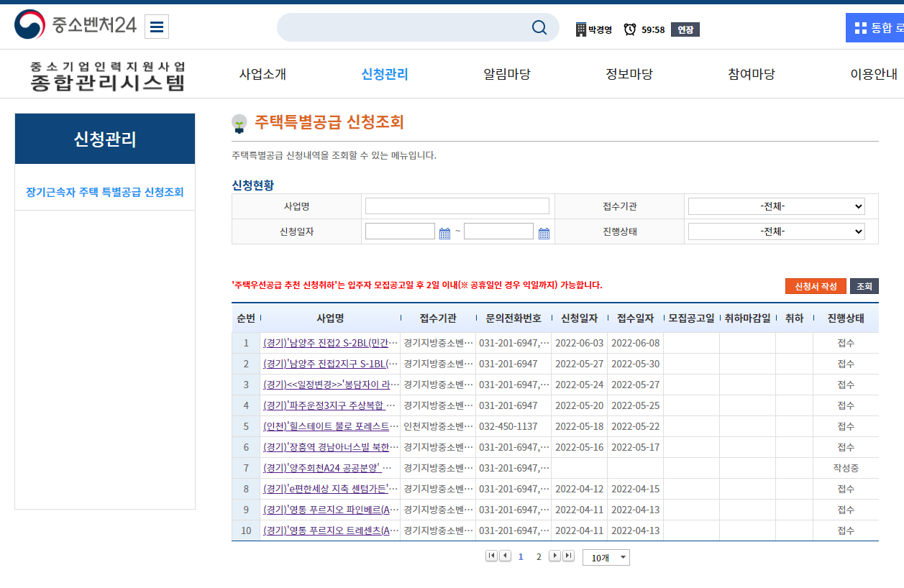Open 사업소개 menu
The width and height of the screenshot is (904, 588).
click(262, 74)
